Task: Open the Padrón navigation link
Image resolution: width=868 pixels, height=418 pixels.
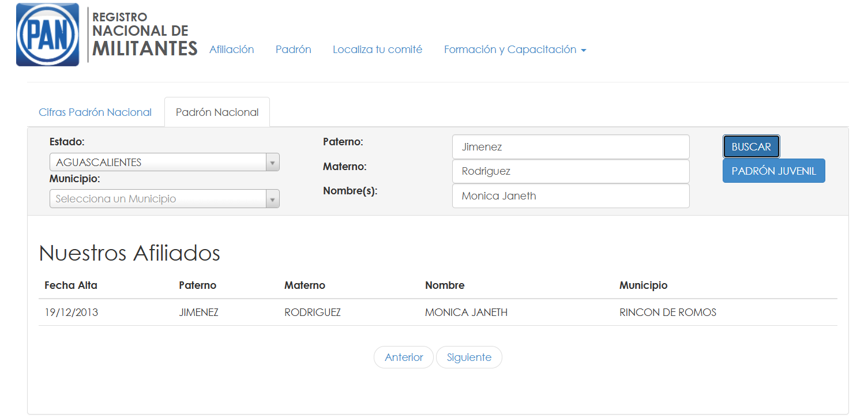Action: point(293,50)
